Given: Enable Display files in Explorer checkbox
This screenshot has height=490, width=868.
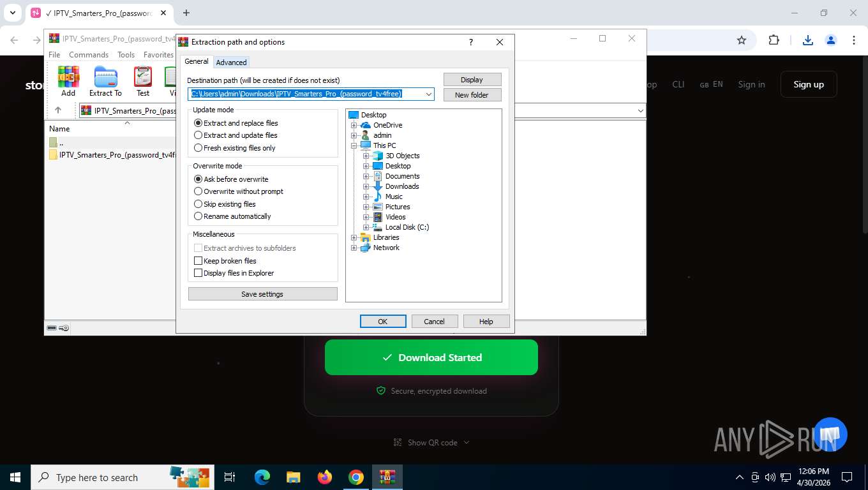Looking at the screenshot, I should pyautogui.click(x=198, y=273).
